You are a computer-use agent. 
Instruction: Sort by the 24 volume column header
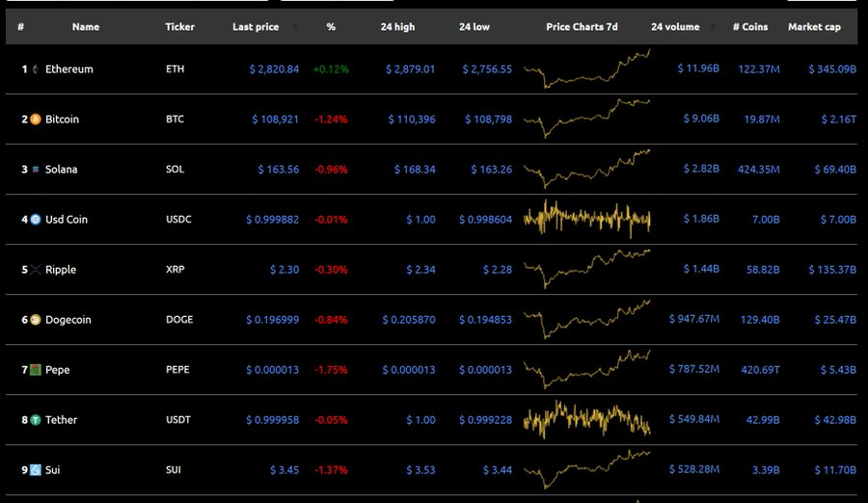point(675,27)
